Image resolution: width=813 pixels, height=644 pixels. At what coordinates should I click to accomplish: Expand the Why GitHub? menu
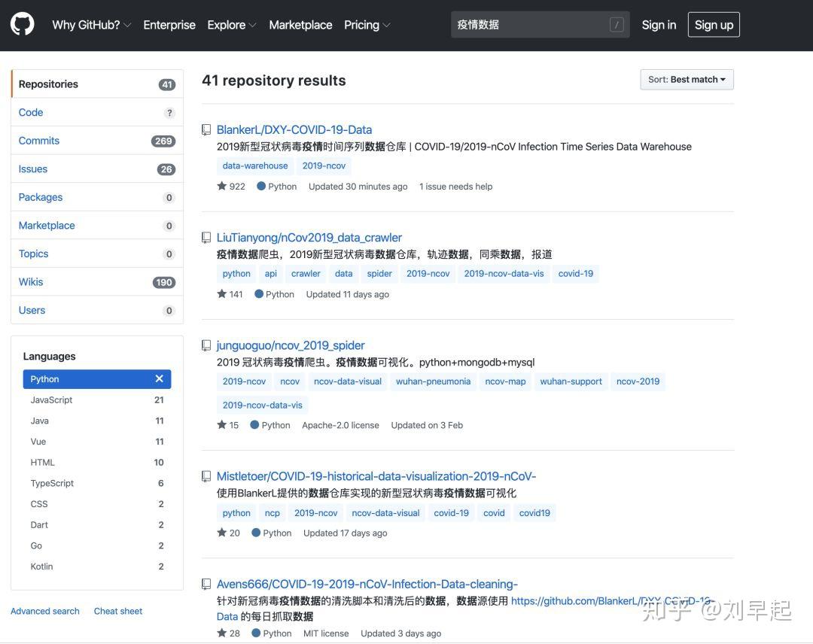point(88,25)
